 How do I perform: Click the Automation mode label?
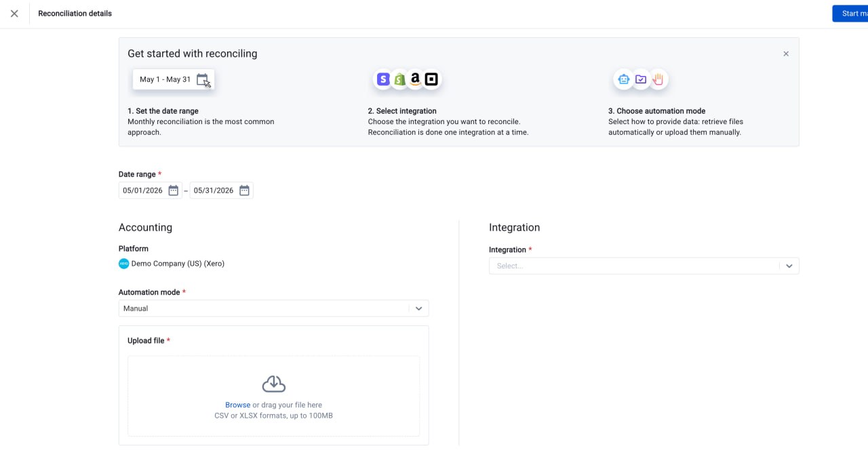tap(149, 292)
